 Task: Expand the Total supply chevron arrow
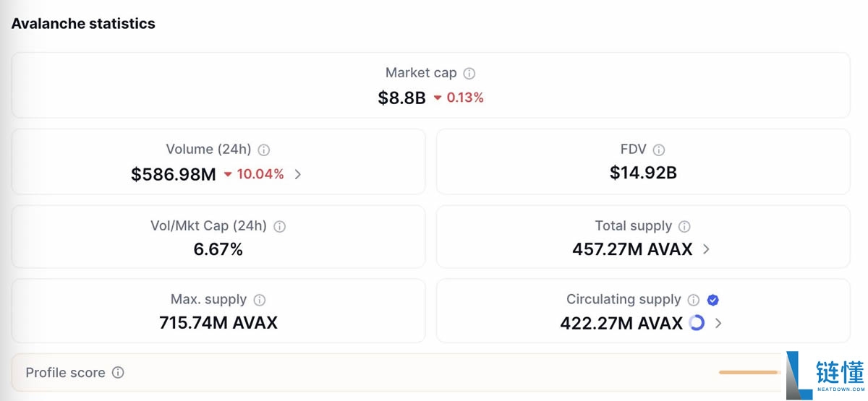707,249
